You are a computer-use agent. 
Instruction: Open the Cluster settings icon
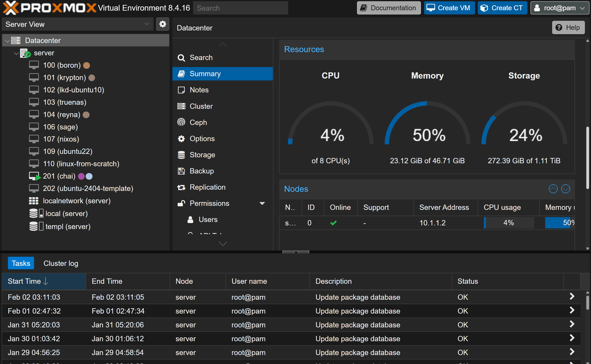point(181,106)
